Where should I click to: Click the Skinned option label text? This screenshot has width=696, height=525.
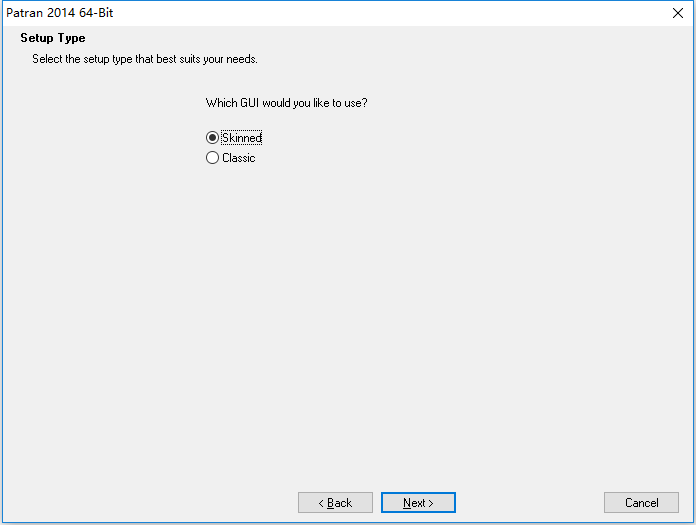(x=242, y=138)
